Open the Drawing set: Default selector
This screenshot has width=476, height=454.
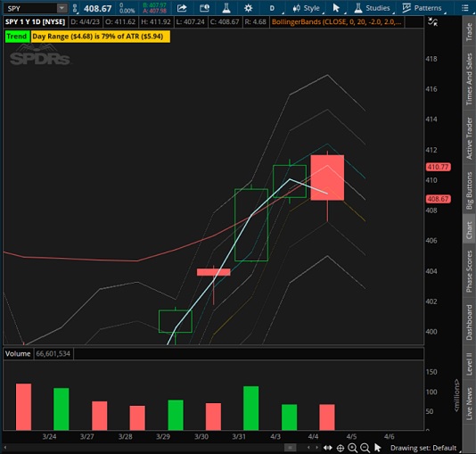pos(423,448)
